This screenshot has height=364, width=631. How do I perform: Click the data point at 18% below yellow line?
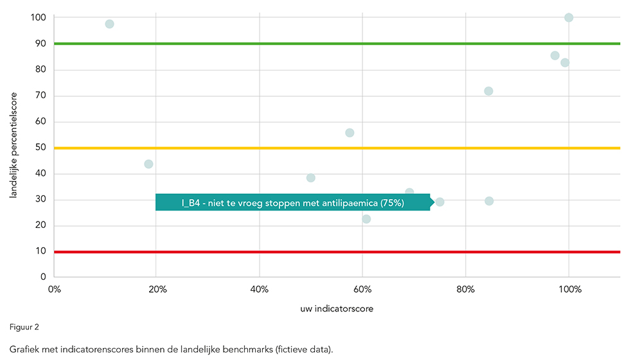point(148,164)
